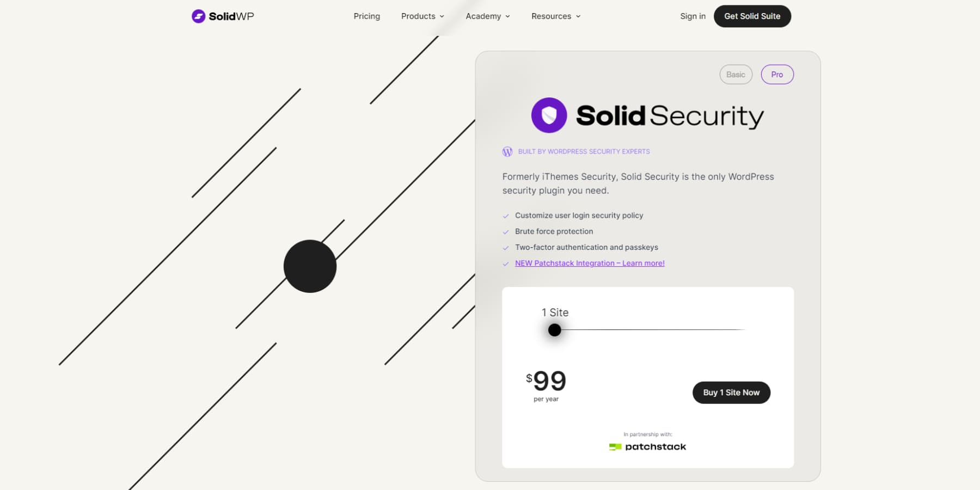980x490 pixels.
Task: Click the Get Solid Suite button
Action: click(752, 16)
